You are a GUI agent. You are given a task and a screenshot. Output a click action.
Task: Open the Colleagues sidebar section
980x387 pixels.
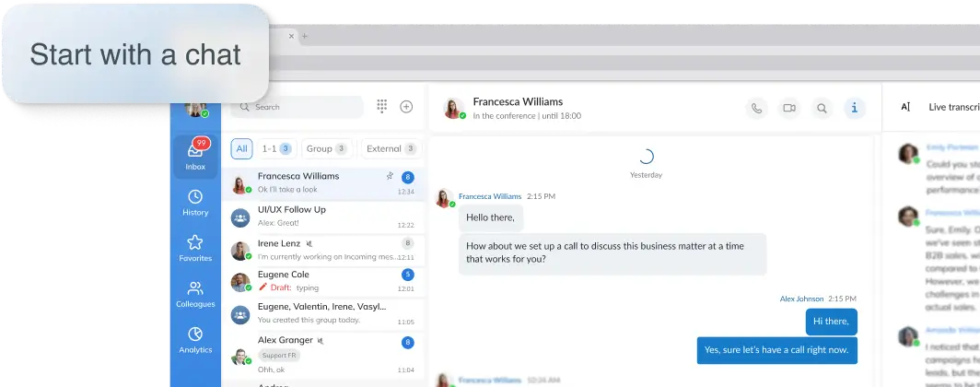[x=195, y=294]
